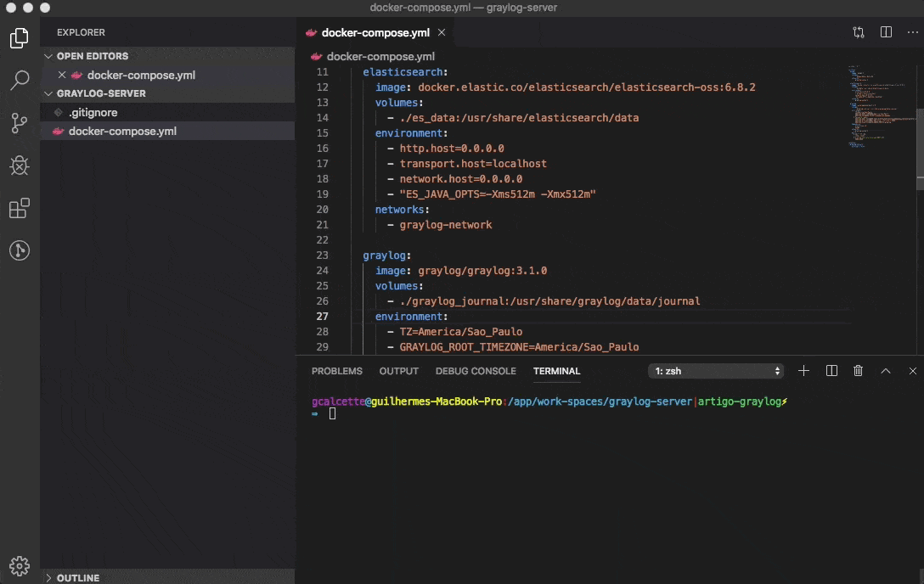Image resolution: width=924 pixels, height=584 pixels.
Task: Place cursor on graylog: service key
Action: point(386,255)
